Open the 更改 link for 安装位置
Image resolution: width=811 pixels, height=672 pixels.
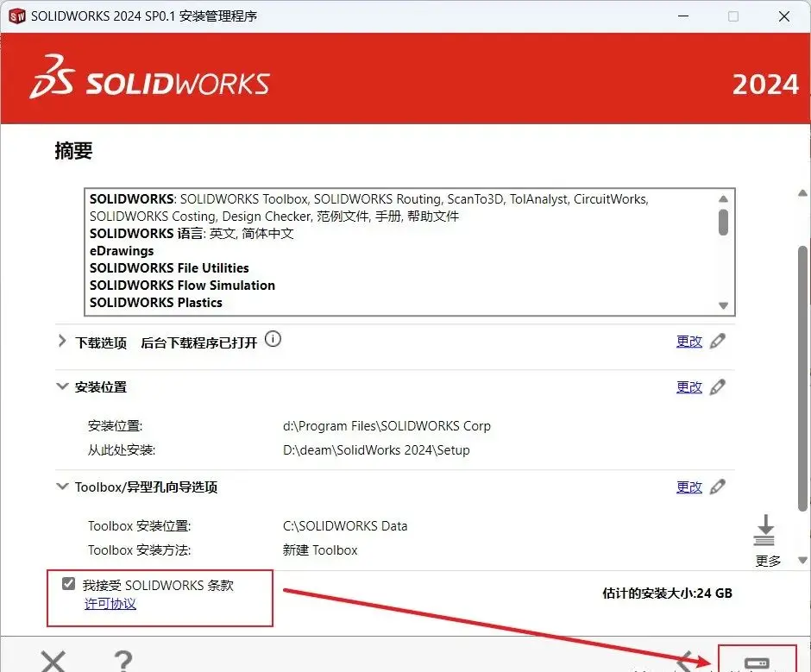689,387
